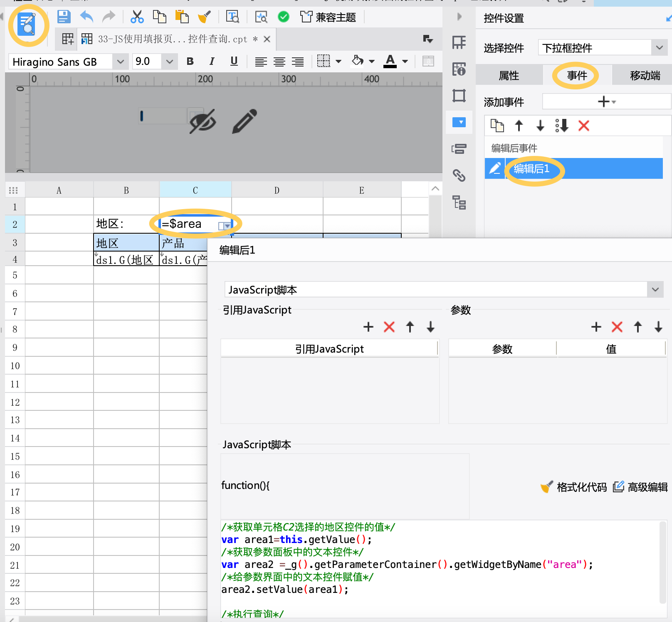Save the report with the disk icon
The height and width of the screenshot is (622, 672).
[64, 17]
